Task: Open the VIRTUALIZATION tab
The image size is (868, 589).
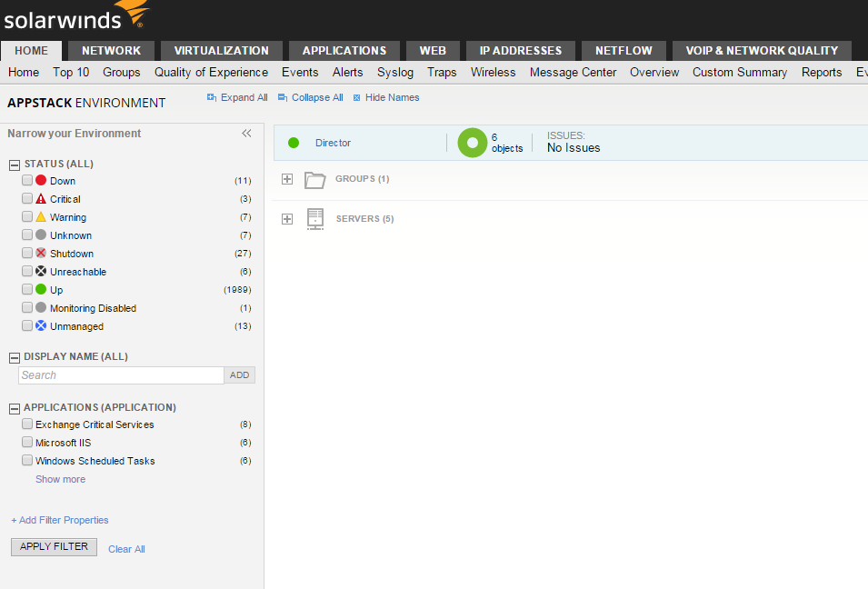Action: click(x=222, y=50)
